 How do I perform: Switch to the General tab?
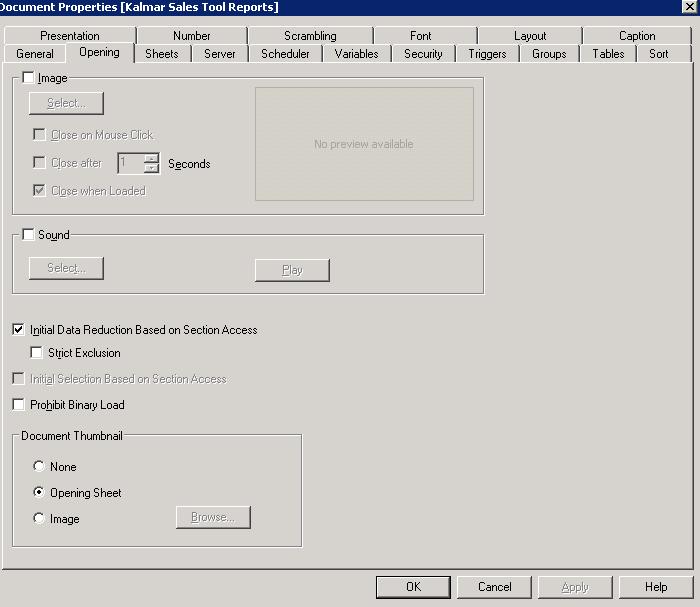coord(35,54)
